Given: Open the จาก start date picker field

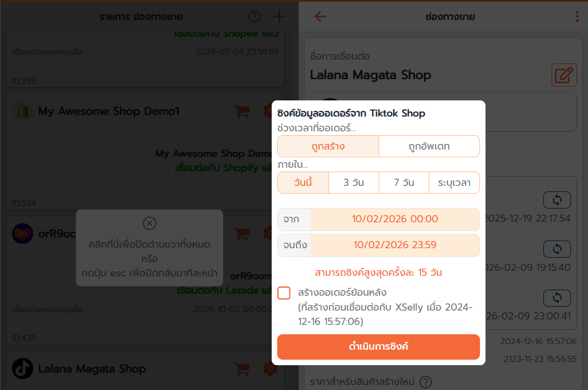Looking at the screenshot, I should point(395,220).
